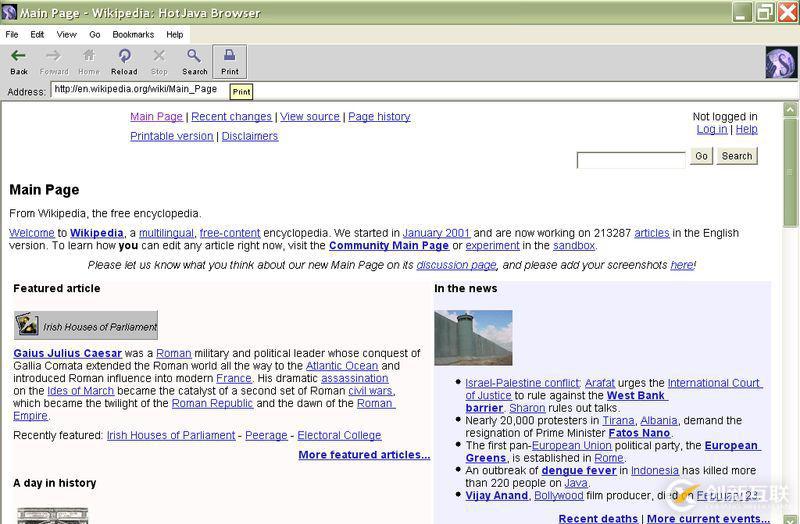
Task: Open the More current events link
Action: pos(708,518)
